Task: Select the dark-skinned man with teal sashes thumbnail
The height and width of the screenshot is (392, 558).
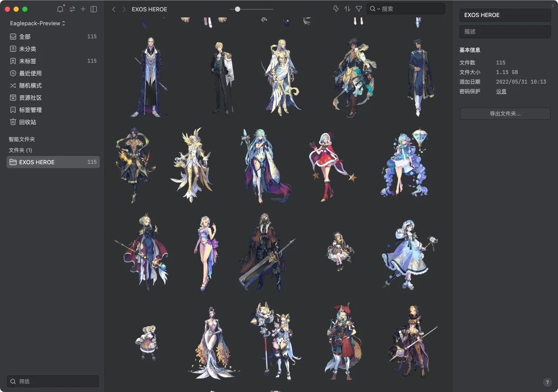Action: coord(354,78)
